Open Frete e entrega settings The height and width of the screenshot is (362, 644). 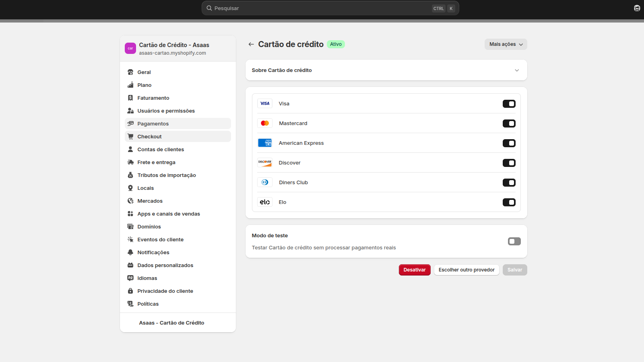178,162
